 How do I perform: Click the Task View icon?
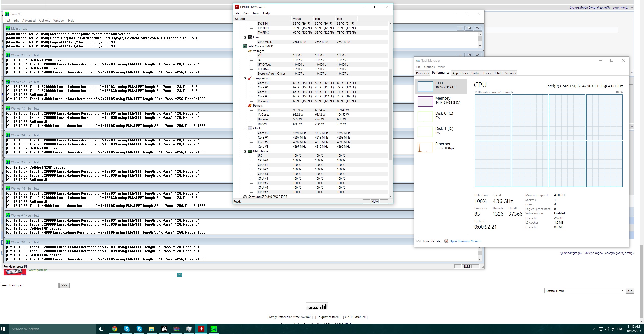tap(102, 329)
